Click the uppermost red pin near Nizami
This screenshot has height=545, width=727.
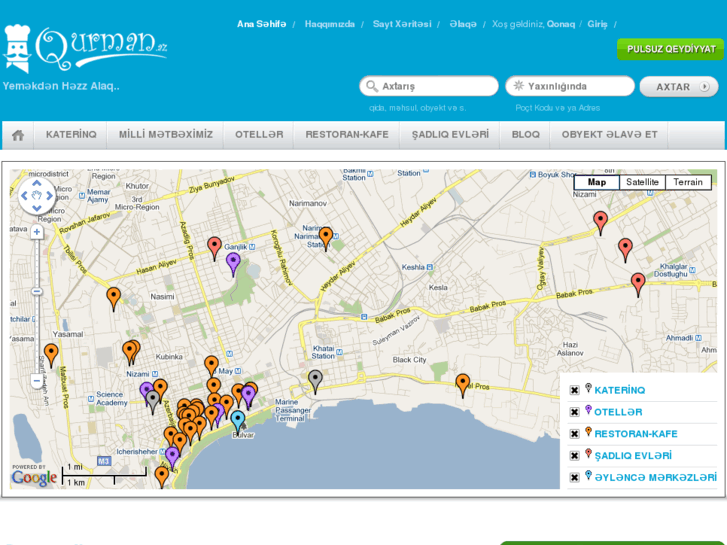pos(600,223)
